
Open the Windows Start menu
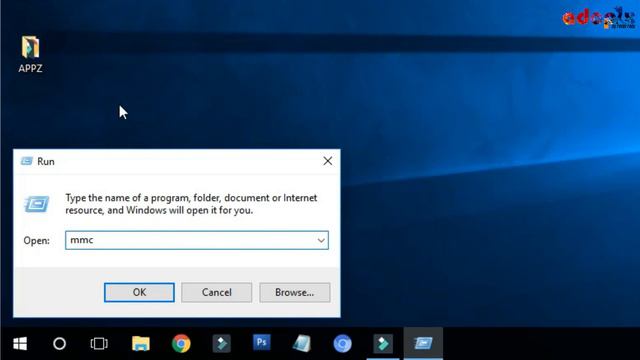click(x=20, y=344)
